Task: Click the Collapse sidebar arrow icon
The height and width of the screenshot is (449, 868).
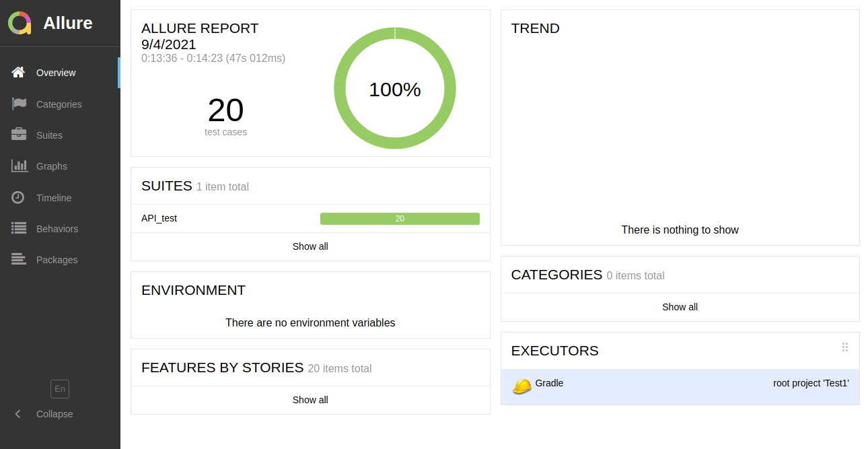Action: [x=18, y=414]
